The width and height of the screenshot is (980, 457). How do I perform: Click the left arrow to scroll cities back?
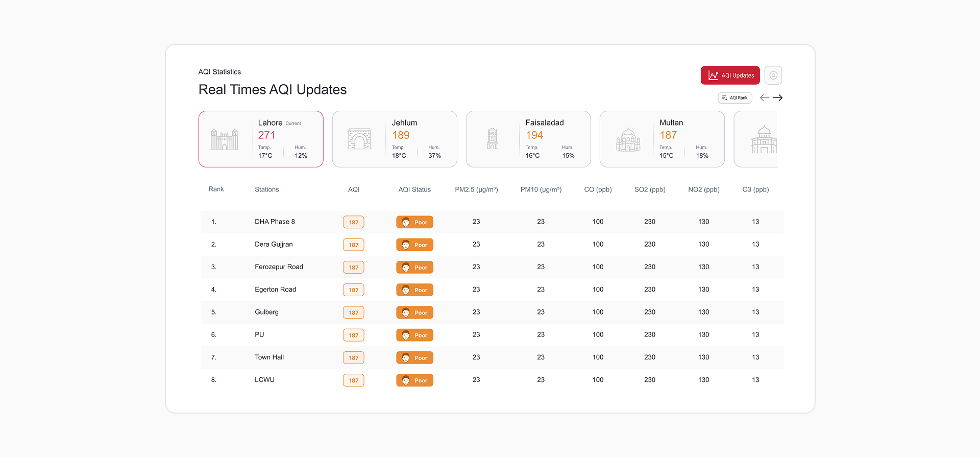[x=764, y=98]
